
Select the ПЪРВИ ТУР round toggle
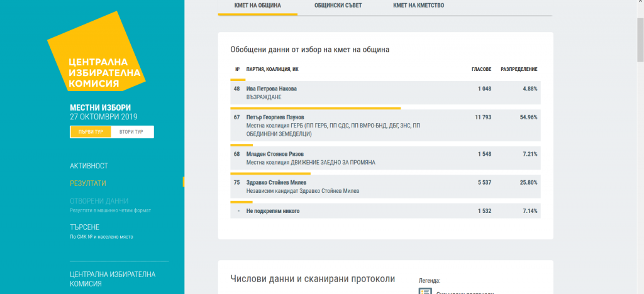pyautogui.click(x=91, y=132)
